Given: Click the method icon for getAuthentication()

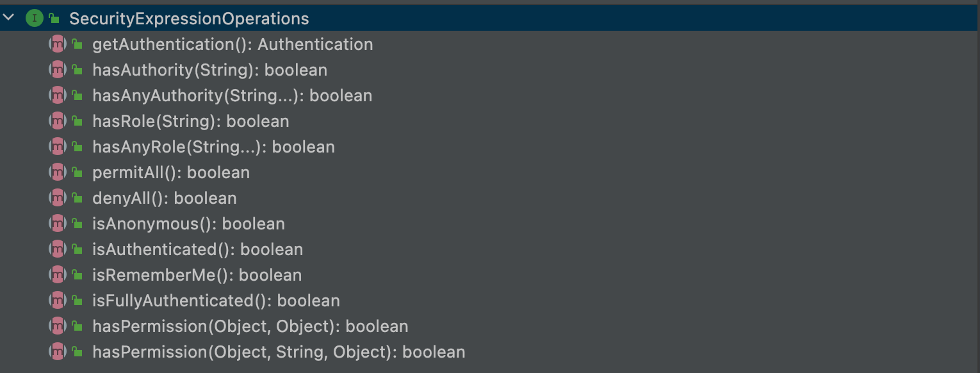Looking at the screenshot, I should [58, 44].
